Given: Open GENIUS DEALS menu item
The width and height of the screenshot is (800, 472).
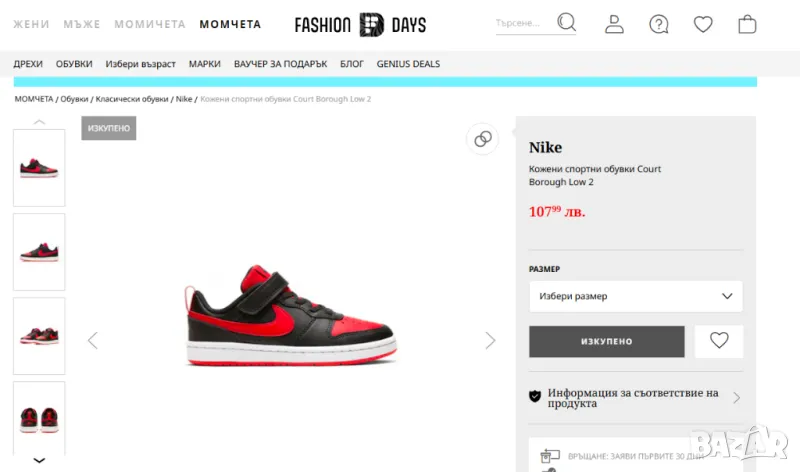Looking at the screenshot, I should click(x=408, y=64).
